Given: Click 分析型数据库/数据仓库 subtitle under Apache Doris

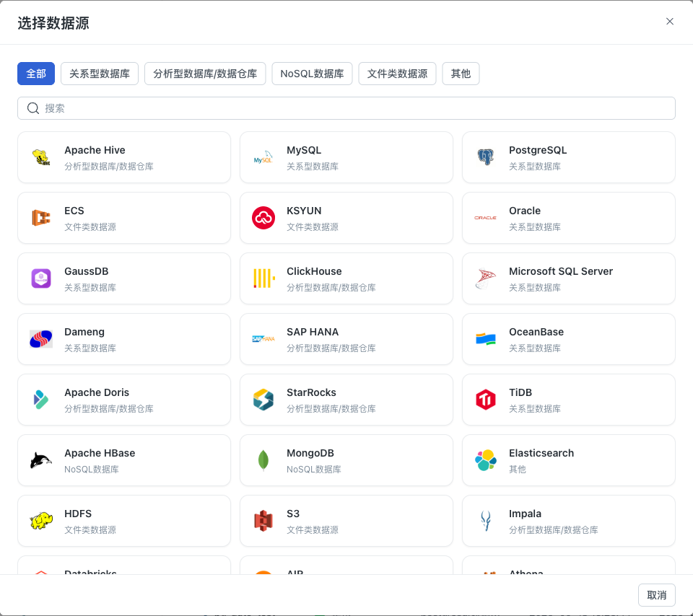Looking at the screenshot, I should pyautogui.click(x=109, y=408).
